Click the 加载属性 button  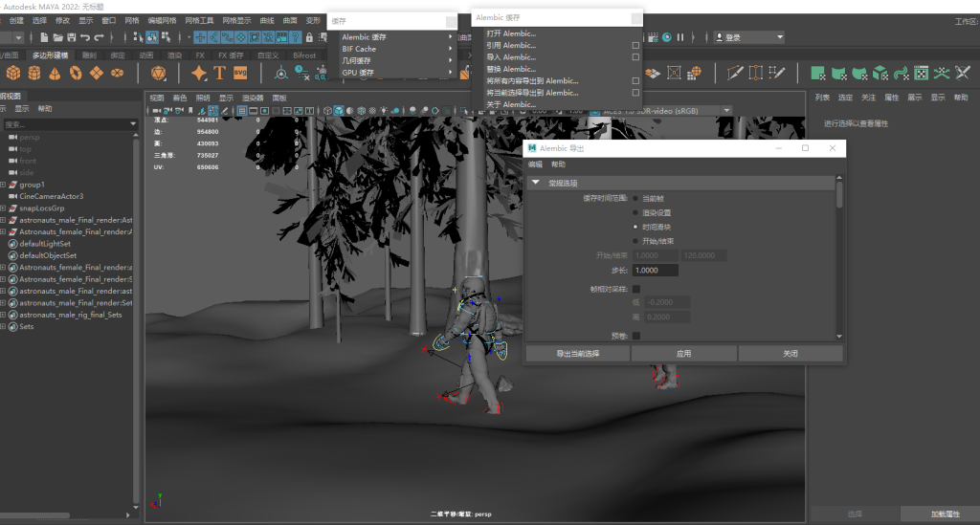pos(944,514)
